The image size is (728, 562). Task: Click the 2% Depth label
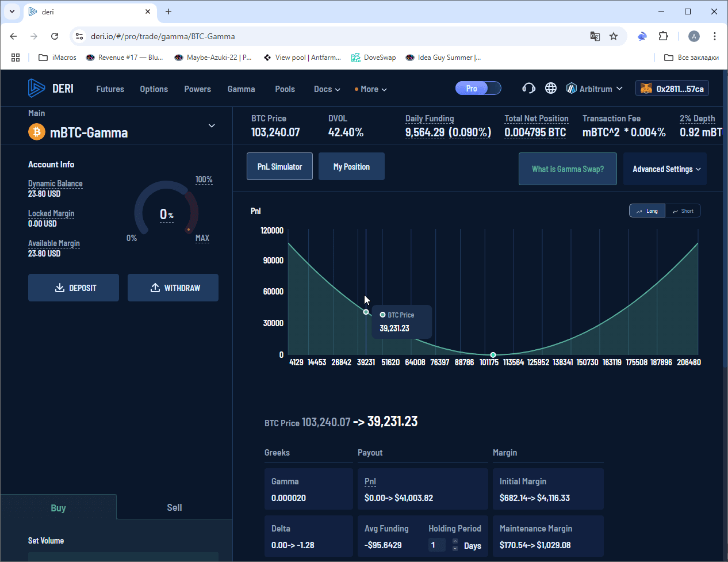pyautogui.click(x=698, y=118)
